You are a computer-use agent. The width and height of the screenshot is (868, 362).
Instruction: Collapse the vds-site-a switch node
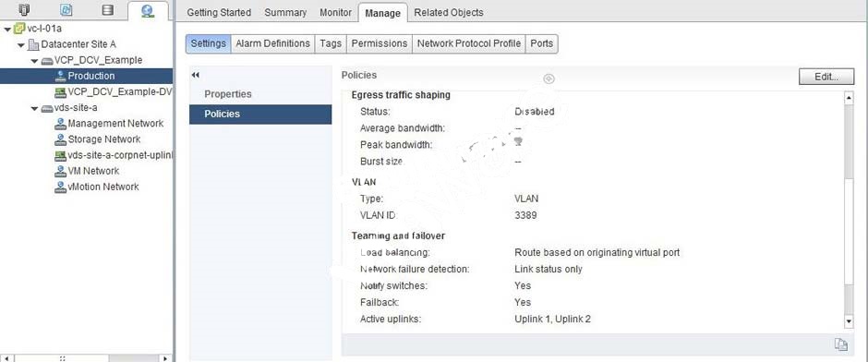coord(35,108)
